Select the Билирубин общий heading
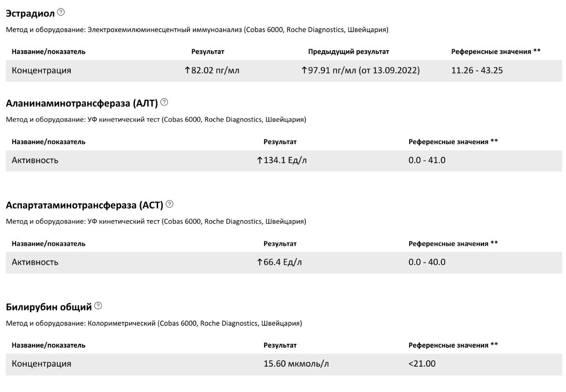The width and height of the screenshot is (566, 392). (x=49, y=307)
